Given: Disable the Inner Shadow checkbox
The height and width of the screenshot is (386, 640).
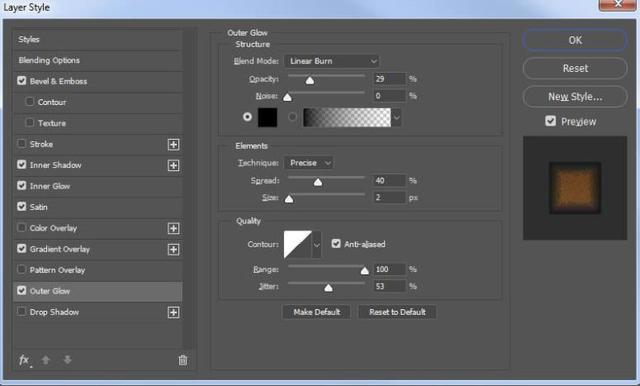Looking at the screenshot, I should click(x=22, y=164).
